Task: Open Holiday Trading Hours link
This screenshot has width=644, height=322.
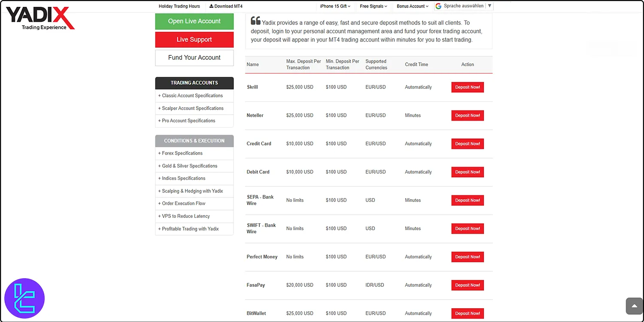Action: pyautogui.click(x=179, y=6)
